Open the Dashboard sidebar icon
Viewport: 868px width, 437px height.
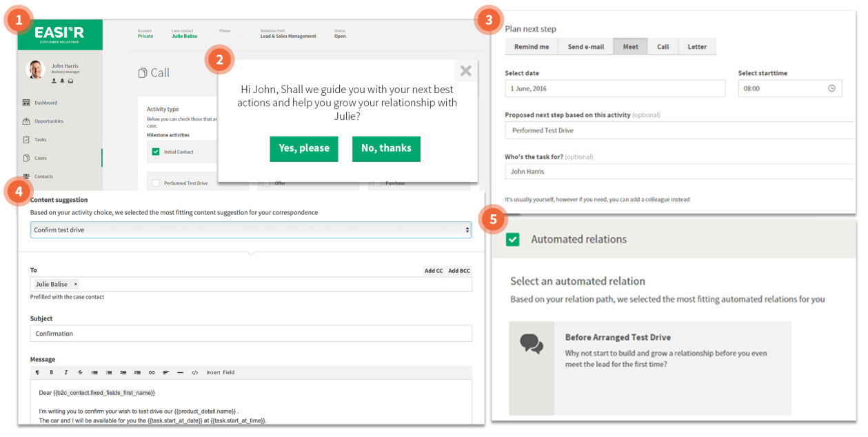tap(26, 103)
